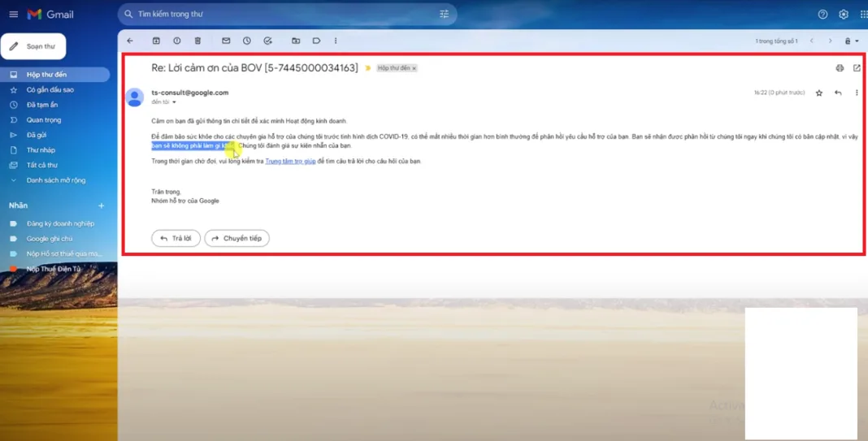Star the message from ts-consult@google.com
Viewport: 868px width, 441px height.
click(818, 93)
